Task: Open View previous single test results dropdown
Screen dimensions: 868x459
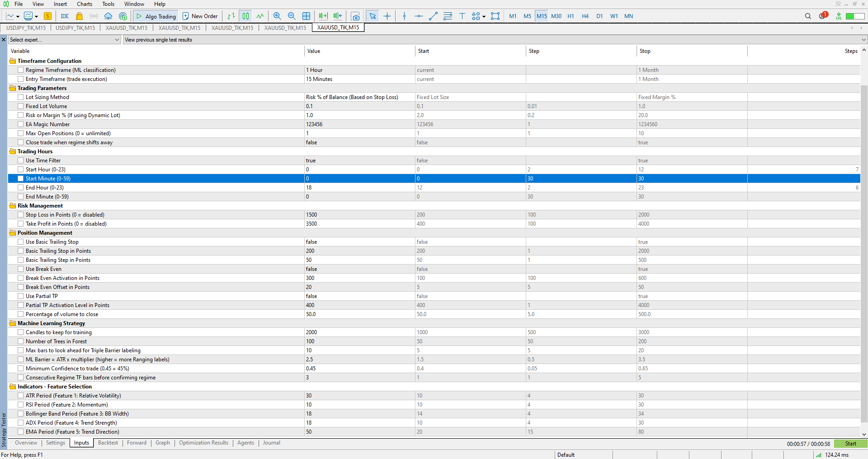Action: tap(495, 40)
